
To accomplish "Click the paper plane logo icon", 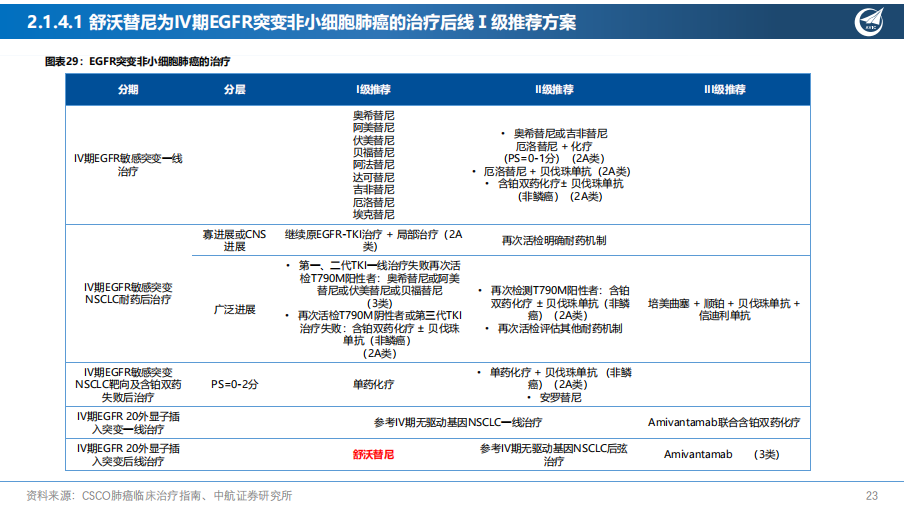I will (x=869, y=21).
